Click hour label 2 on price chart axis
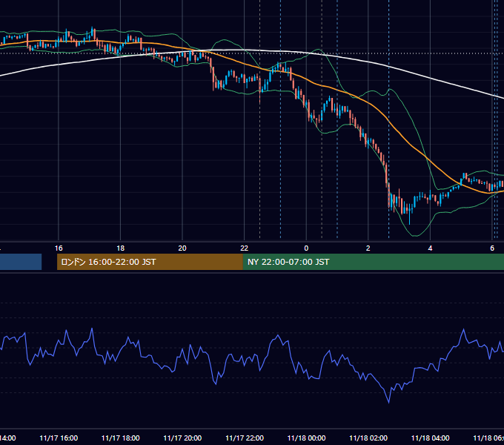Viewport: 504px width, 445px height. click(368, 248)
